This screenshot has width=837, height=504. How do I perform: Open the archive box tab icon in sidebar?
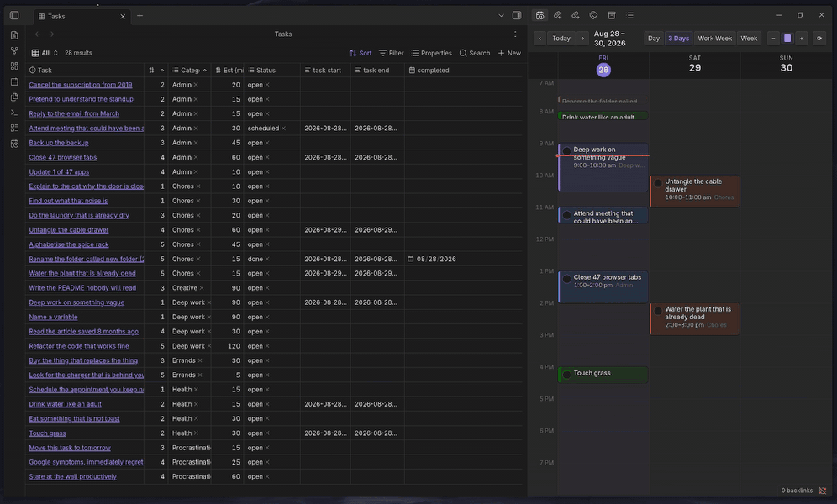coord(612,15)
